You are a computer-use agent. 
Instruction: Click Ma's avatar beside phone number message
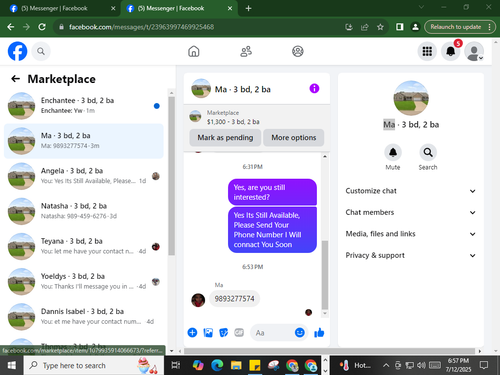tap(198, 300)
